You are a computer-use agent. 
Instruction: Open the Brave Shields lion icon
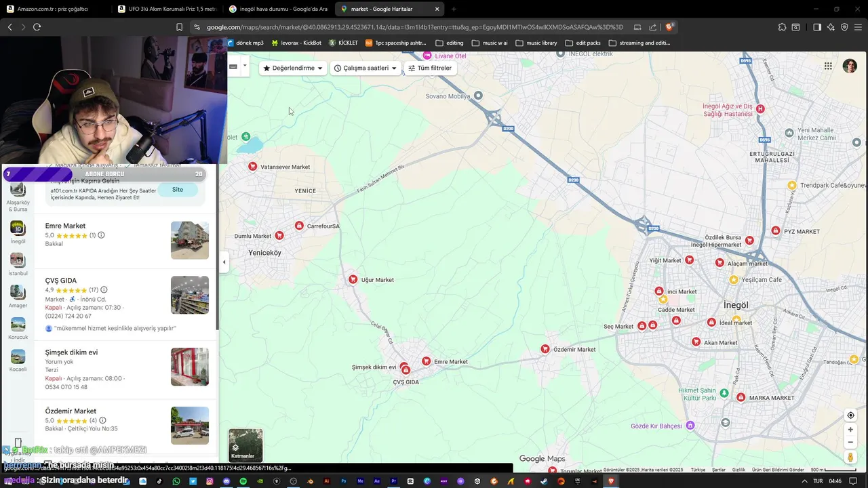(x=669, y=27)
